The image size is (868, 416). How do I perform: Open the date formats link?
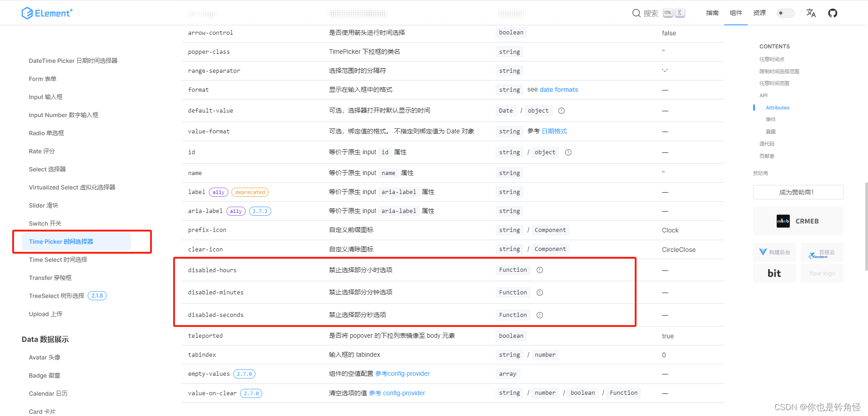[559, 90]
